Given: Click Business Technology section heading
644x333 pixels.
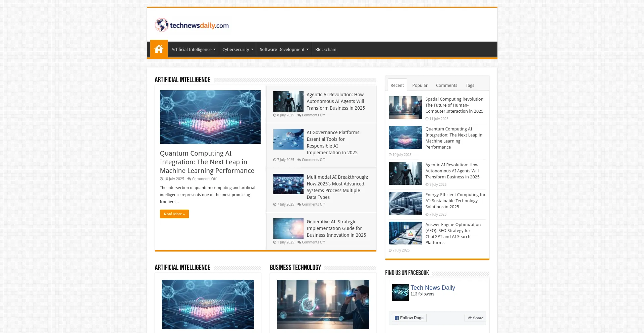Looking at the screenshot, I should click(296, 268).
